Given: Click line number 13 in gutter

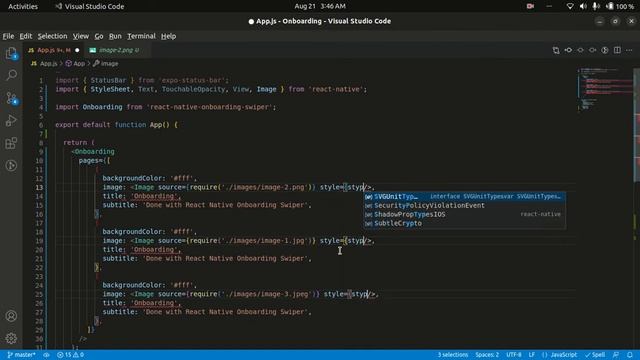Looking at the screenshot, I should (39, 187).
